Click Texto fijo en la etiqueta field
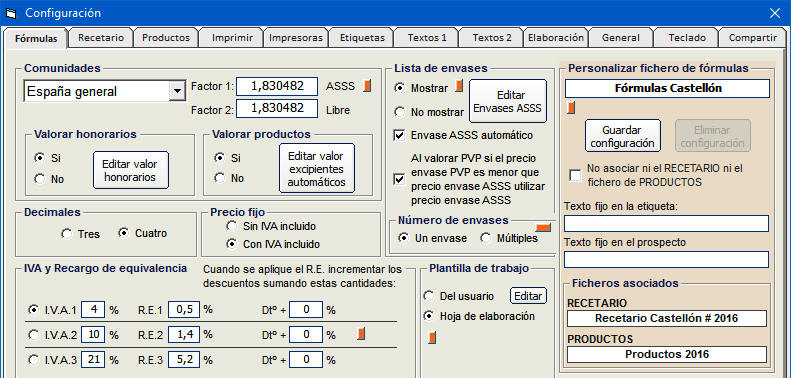The image size is (791, 378). (x=666, y=224)
